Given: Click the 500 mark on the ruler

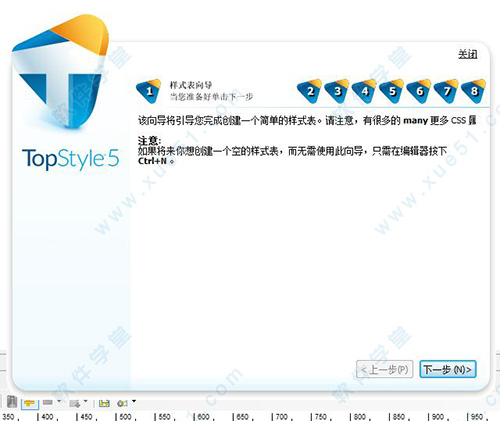Looking at the screenshot, I should click(125, 417).
